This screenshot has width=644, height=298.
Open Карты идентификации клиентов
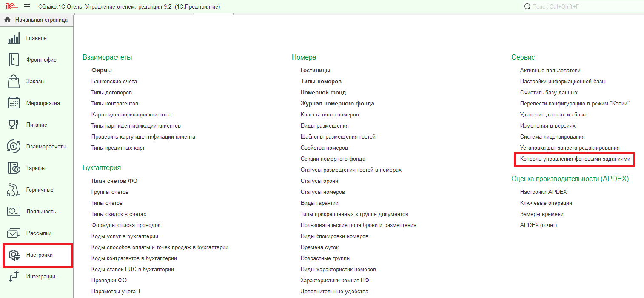[x=131, y=114]
